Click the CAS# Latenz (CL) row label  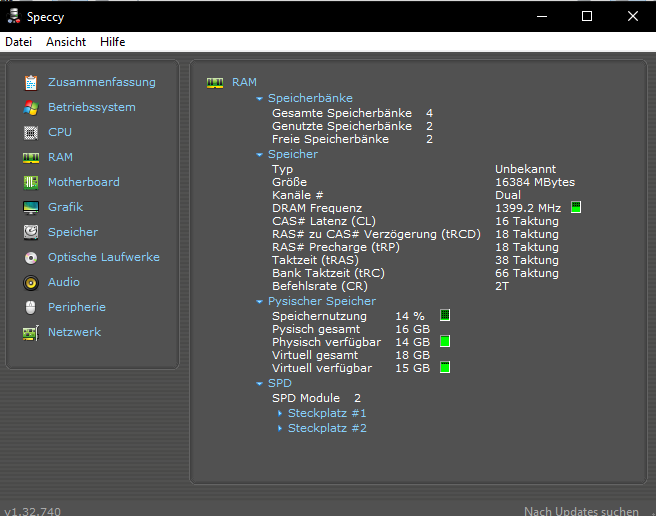click(324, 221)
